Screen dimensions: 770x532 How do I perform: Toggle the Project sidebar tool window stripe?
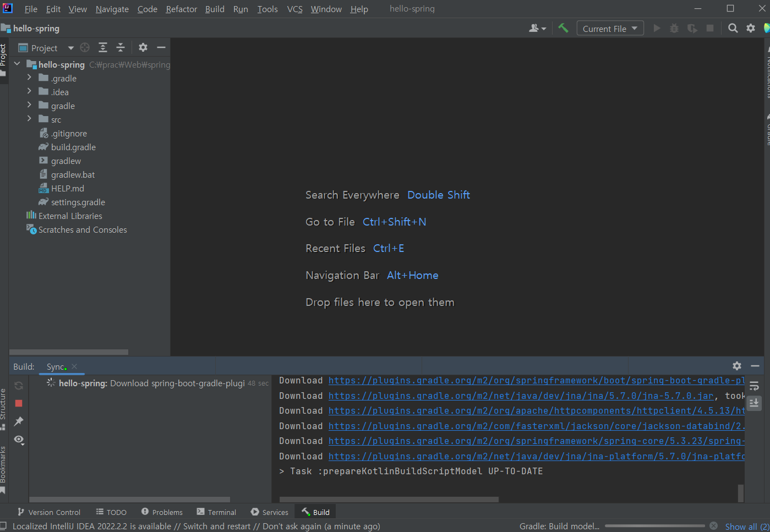pyautogui.click(x=3, y=61)
